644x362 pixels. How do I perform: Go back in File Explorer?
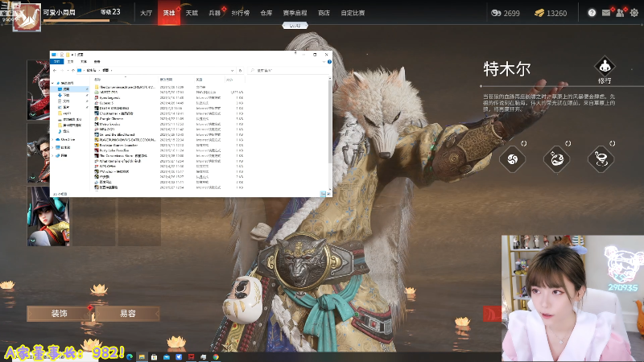[x=55, y=70]
